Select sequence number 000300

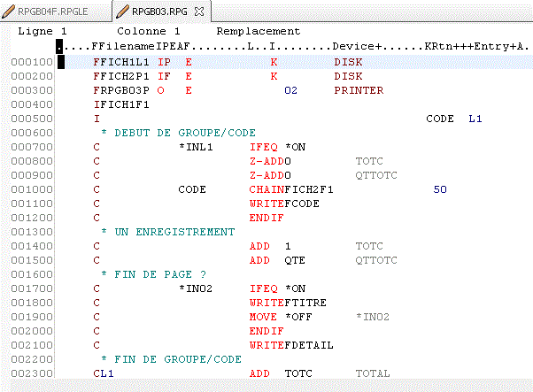coord(32,90)
